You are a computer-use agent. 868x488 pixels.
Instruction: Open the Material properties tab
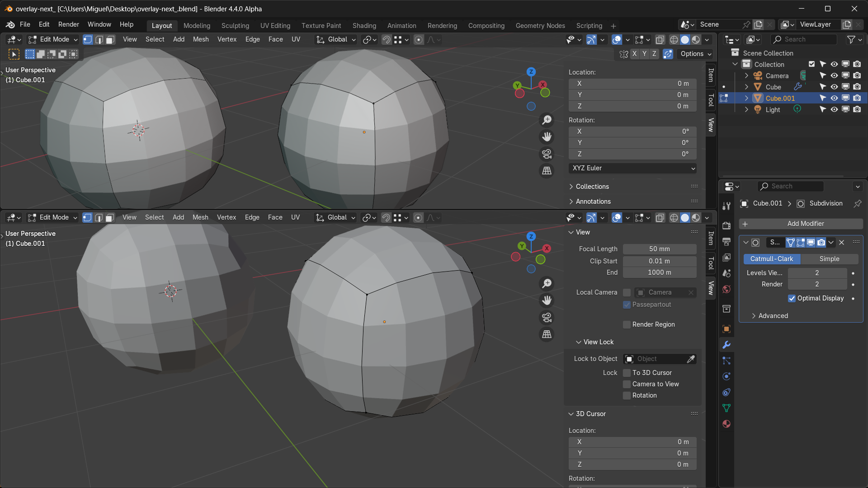pyautogui.click(x=726, y=424)
